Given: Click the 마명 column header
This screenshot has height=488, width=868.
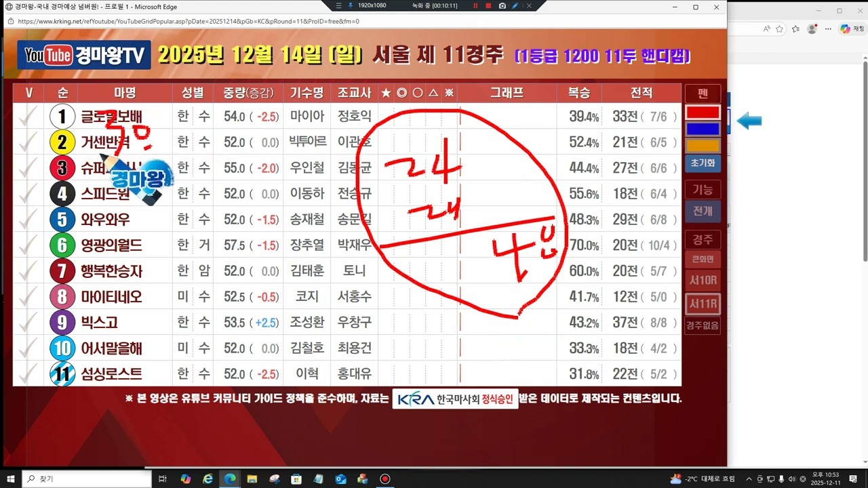Looking at the screenshot, I should click(125, 93).
